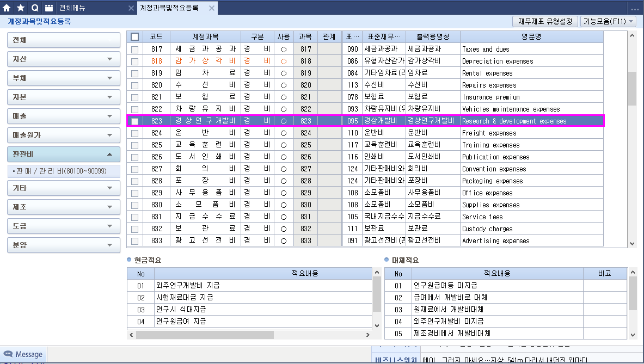
Task: Click down arrow of 현금적요 vertical scrollbar
Action: (x=377, y=326)
